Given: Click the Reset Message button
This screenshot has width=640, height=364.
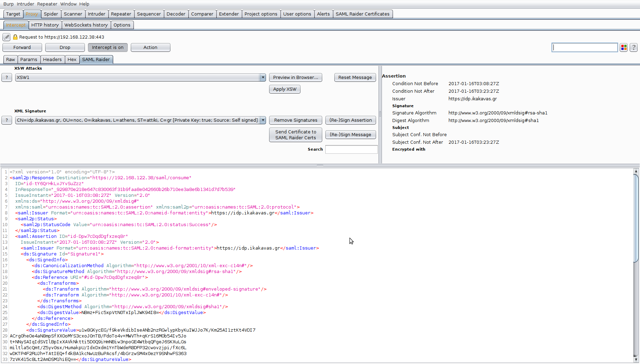Looking at the screenshot, I should 355,78.
